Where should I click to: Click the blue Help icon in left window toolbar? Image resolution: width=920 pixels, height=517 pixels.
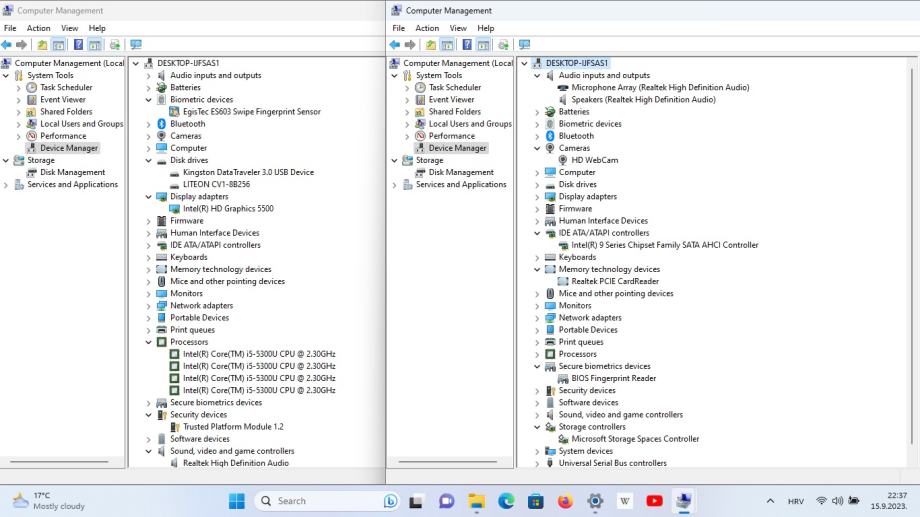[77, 45]
